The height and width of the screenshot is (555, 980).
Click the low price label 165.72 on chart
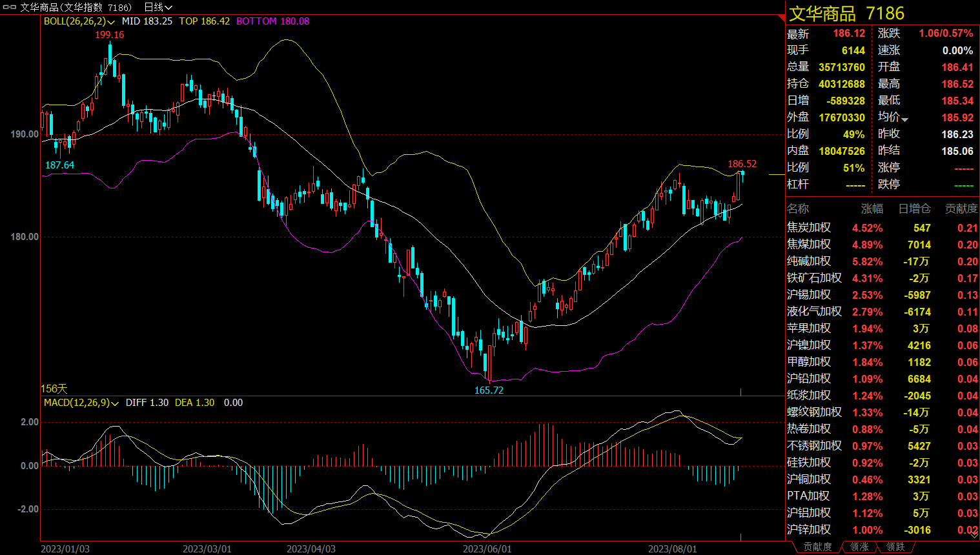coord(489,390)
